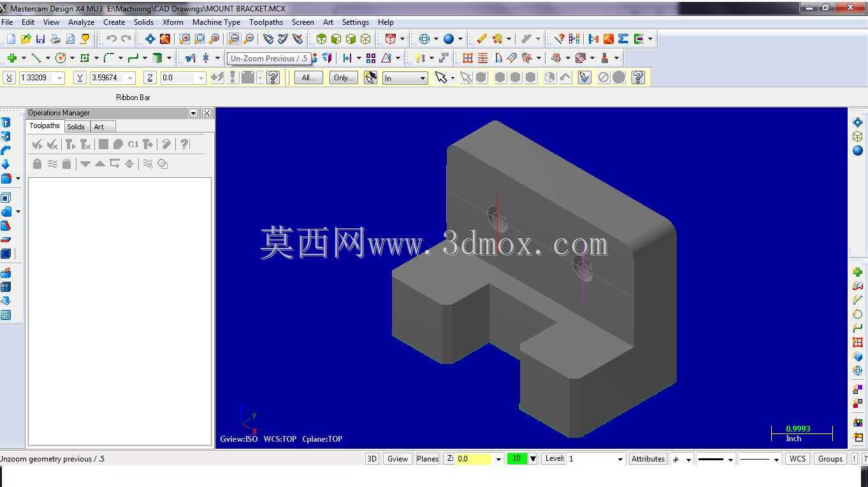The width and height of the screenshot is (868, 487).
Task: Click the Gview button in status bar
Action: coord(398,459)
